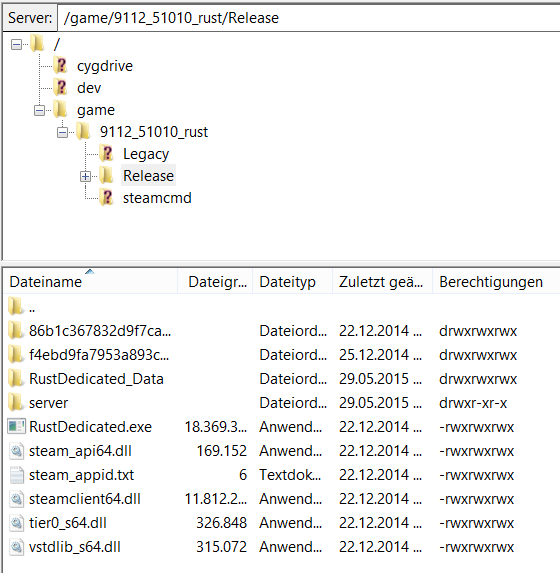Collapse the root '/' tree node
The image size is (560, 573).
coord(16,45)
